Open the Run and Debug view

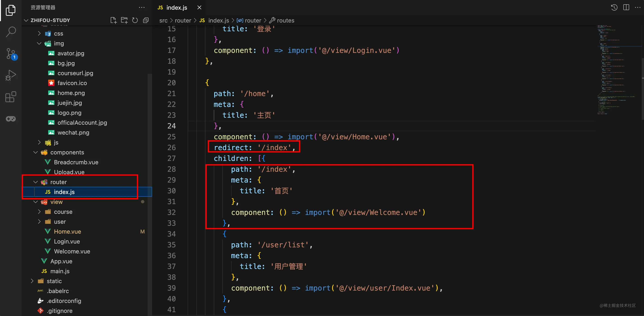point(11,75)
